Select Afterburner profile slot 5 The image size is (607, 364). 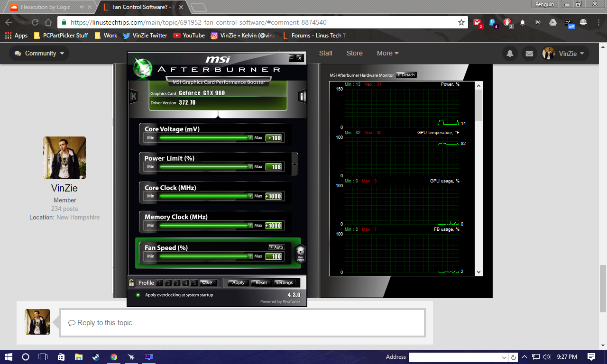click(x=194, y=283)
